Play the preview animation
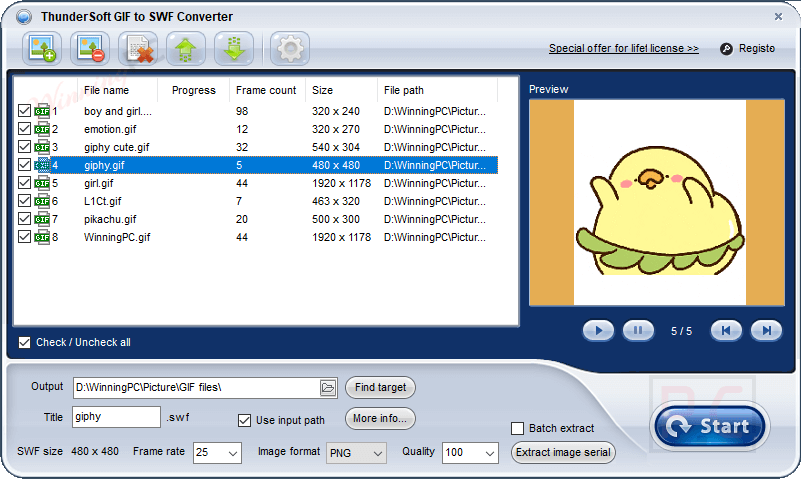Screen dimensions: 801x479 click(x=598, y=330)
